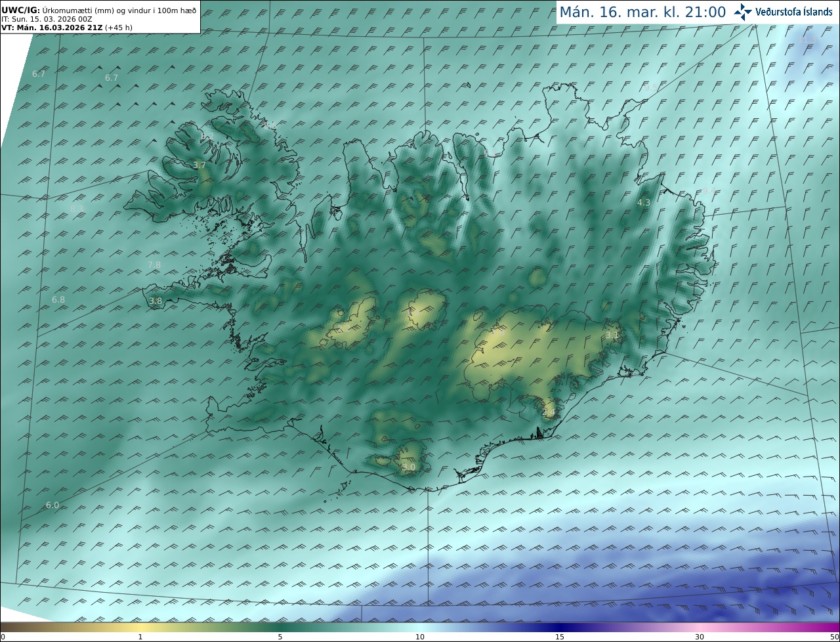Viewport: 840px width, 642px height.
Task: Click the 8.2 value over the Westfjords
Action: [x=207, y=136]
